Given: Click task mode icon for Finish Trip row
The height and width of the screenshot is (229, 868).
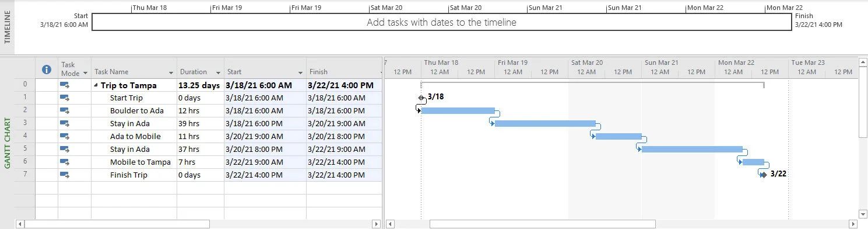Looking at the screenshot, I should click(x=65, y=175).
